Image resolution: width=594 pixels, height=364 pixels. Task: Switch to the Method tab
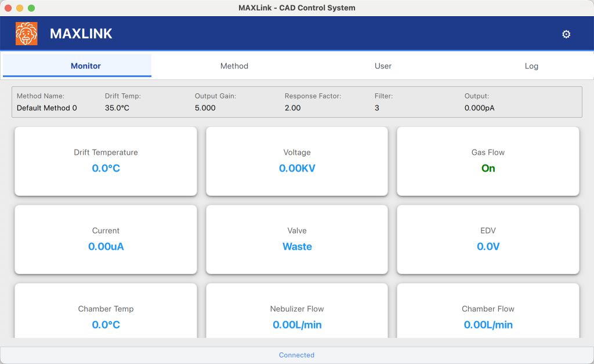[x=234, y=66]
